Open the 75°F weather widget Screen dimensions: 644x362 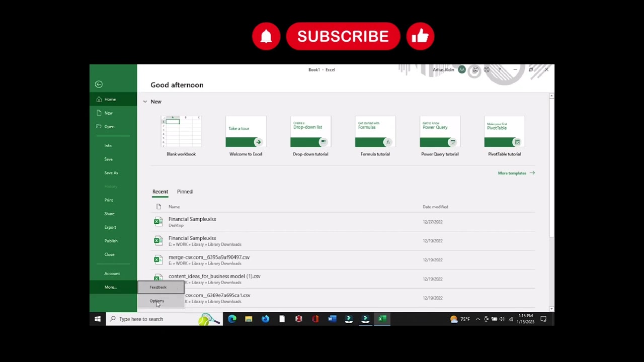point(460,319)
